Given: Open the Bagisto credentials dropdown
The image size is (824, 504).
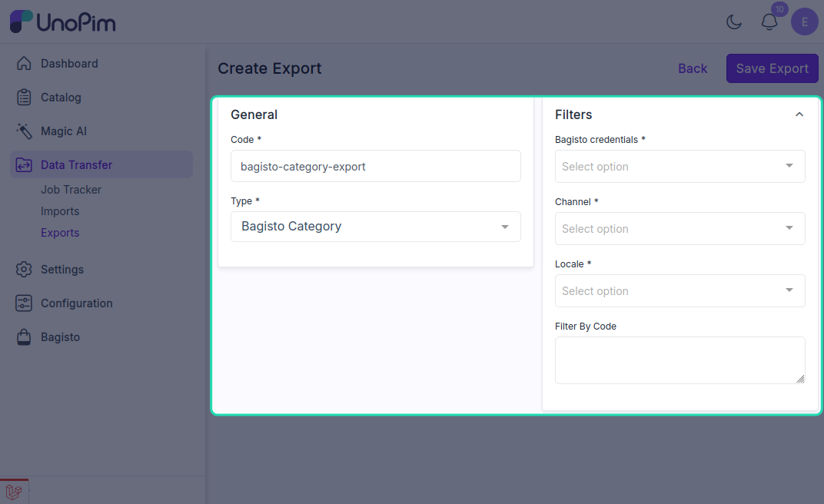Looking at the screenshot, I should click(x=679, y=167).
